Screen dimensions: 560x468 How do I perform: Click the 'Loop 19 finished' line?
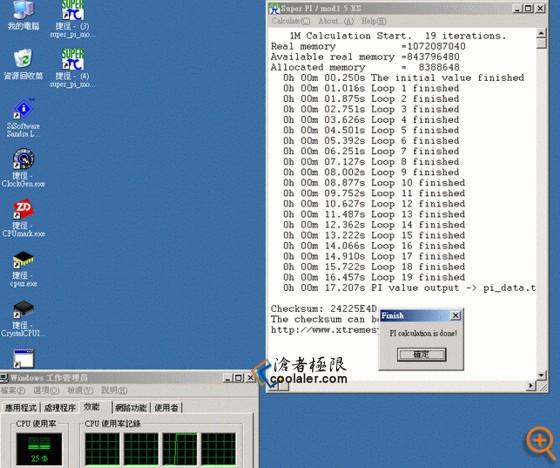click(374, 277)
